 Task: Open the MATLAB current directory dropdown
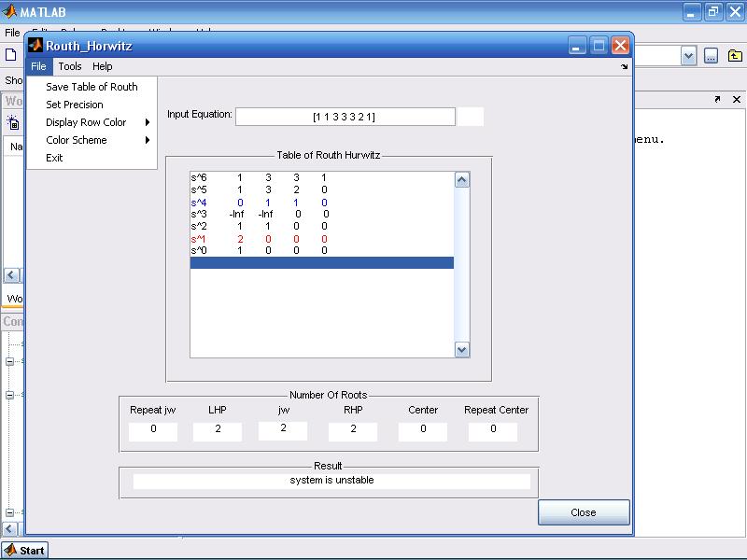(x=688, y=56)
